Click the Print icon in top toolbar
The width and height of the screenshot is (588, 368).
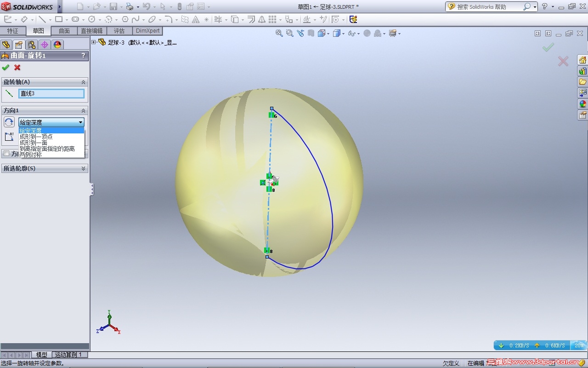point(130,6)
